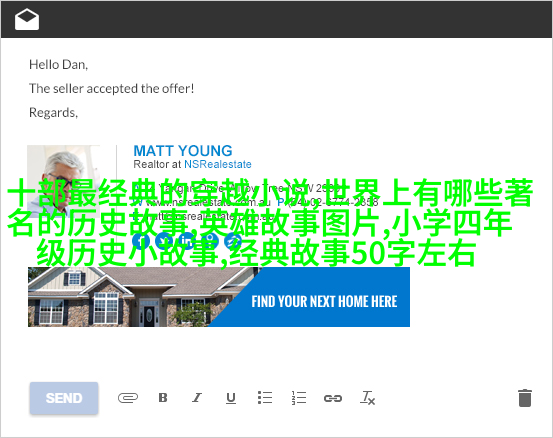Open the Facebook icon in signature
The width and height of the screenshot is (553, 438).
coord(141,241)
